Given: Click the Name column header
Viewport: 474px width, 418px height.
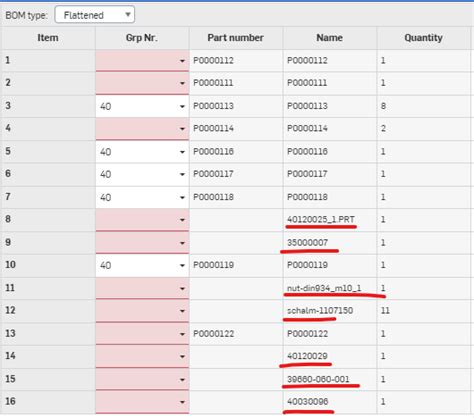Looking at the screenshot, I should (x=330, y=38).
